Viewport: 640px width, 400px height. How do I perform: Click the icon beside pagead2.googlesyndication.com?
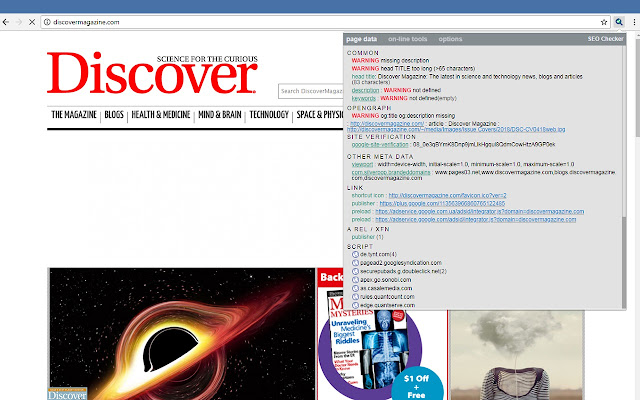coord(355,263)
